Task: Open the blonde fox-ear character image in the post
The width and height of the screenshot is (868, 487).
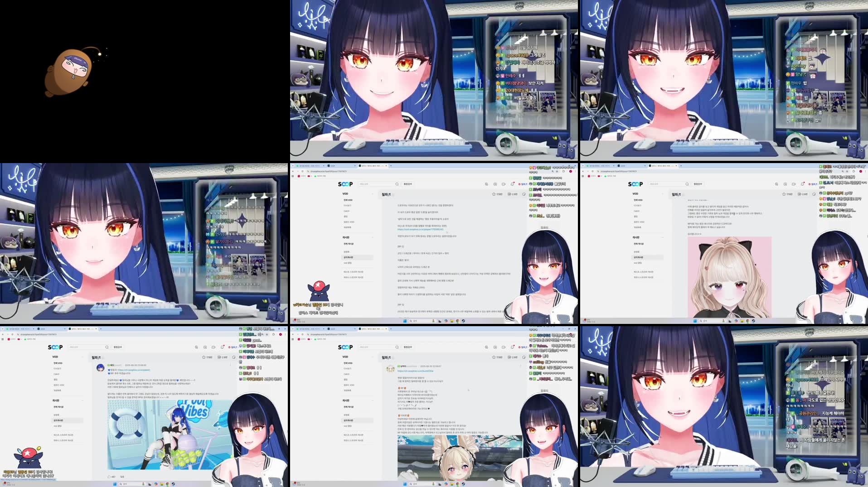Action: pos(460,458)
